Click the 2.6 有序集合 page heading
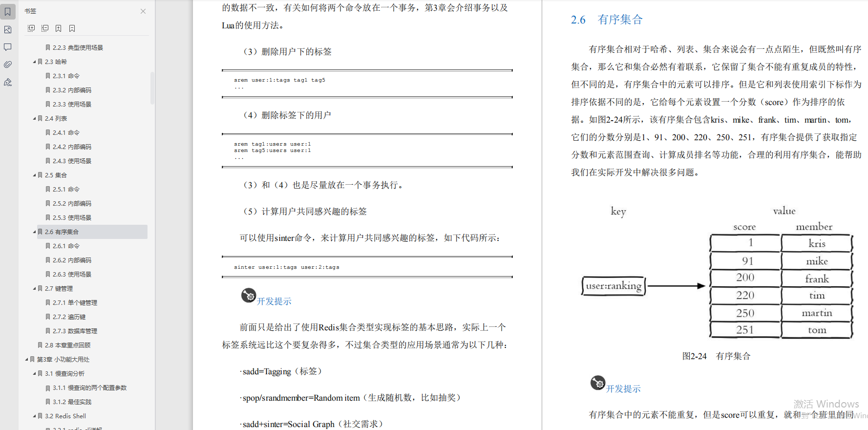 tap(607, 20)
